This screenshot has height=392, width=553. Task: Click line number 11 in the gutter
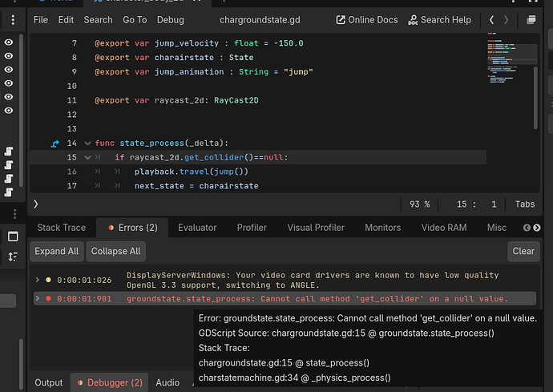point(71,100)
